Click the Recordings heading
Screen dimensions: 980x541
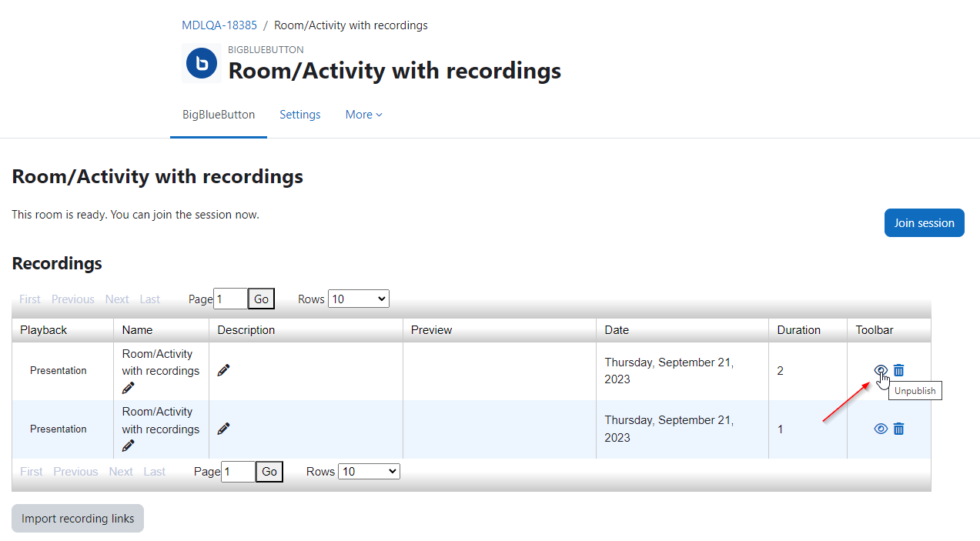pyautogui.click(x=57, y=263)
